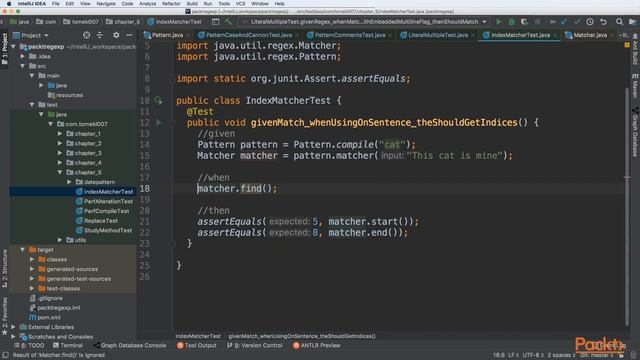This screenshot has width=640, height=360.
Task: Open Graph Database side panel
Action: pos(635,132)
